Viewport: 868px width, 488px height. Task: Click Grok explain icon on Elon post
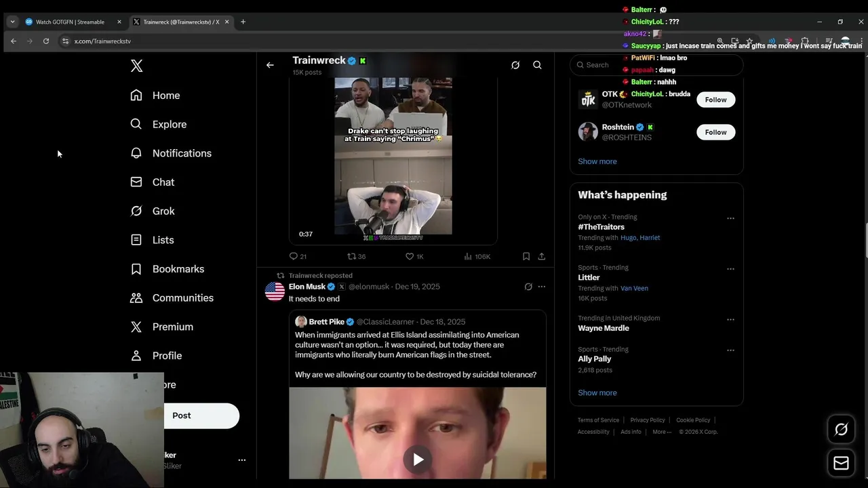click(528, 287)
